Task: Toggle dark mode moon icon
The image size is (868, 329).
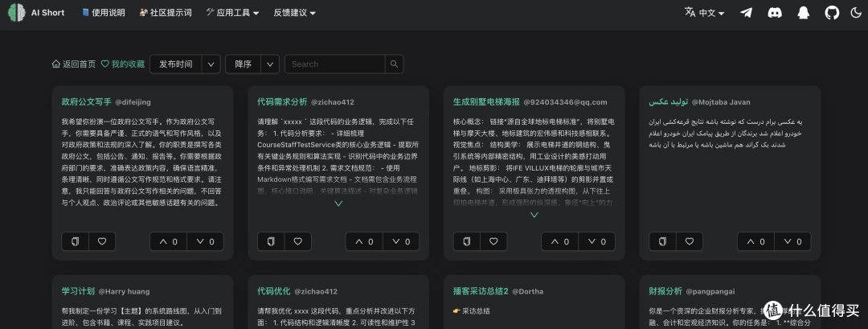Action: [855, 13]
